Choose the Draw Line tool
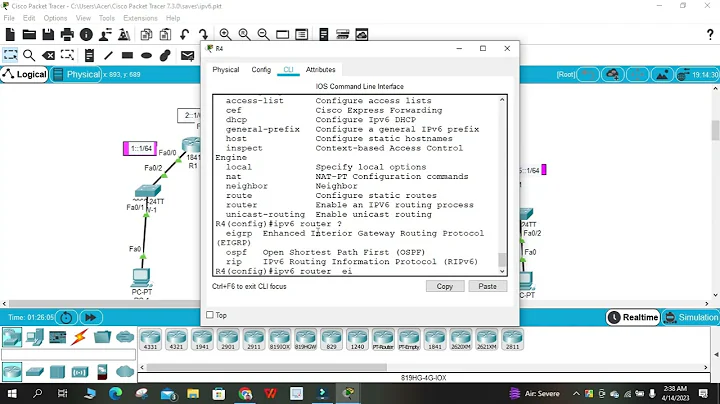The width and height of the screenshot is (720, 404). pyautogui.click(x=108, y=56)
